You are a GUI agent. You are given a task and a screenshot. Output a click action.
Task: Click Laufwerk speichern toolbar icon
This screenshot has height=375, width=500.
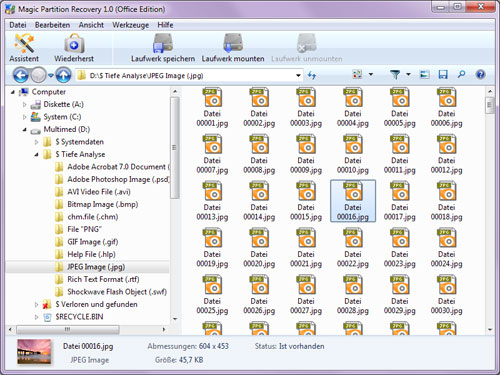(x=163, y=48)
